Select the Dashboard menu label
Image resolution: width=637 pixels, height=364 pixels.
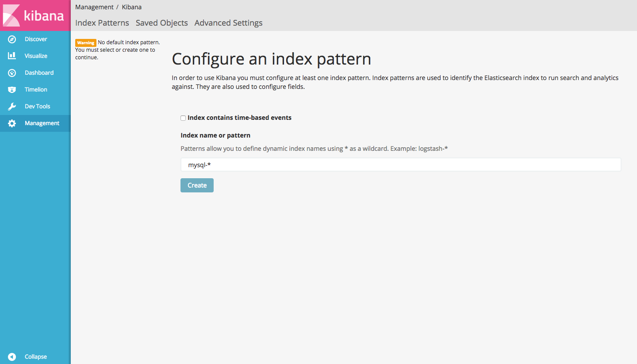pyautogui.click(x=39, y=73)
